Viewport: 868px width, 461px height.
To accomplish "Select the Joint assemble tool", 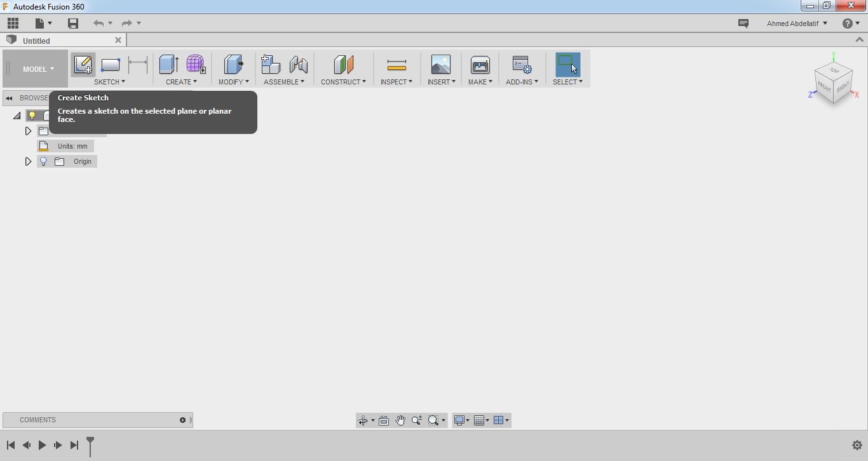I will (298, 64).
